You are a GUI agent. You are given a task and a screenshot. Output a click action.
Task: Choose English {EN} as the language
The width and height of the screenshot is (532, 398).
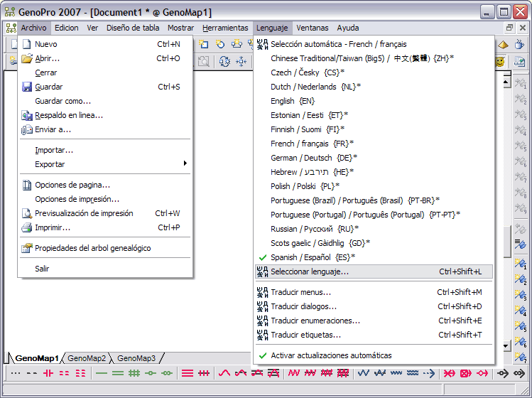point(292,101)
